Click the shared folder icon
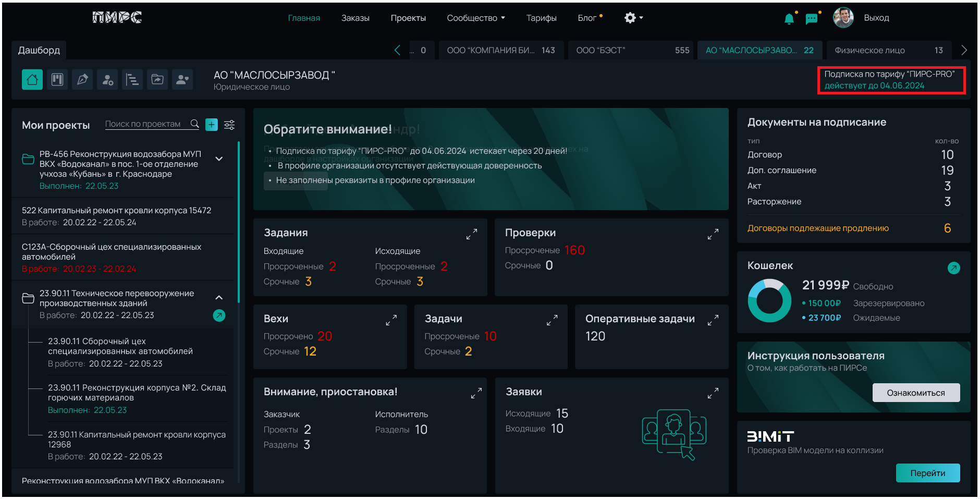980x499 pixels. click(157, 80)
